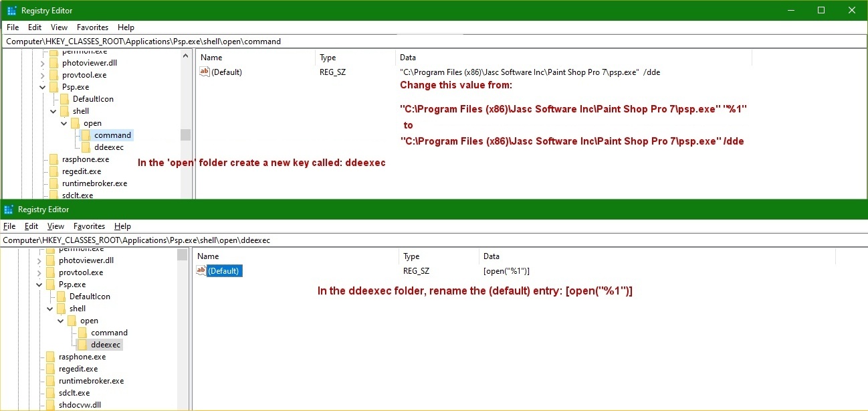Screen dimensions: 868x411
Task: Select provtool.exe folder icon in top tree
Action: tap(53, 75)
